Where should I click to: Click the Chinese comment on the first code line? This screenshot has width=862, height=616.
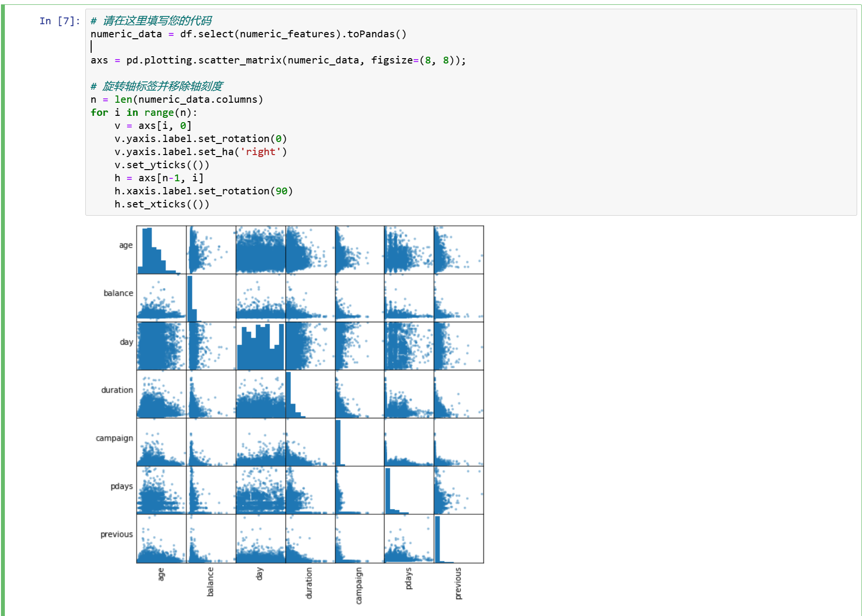click(x=151, y=21)
